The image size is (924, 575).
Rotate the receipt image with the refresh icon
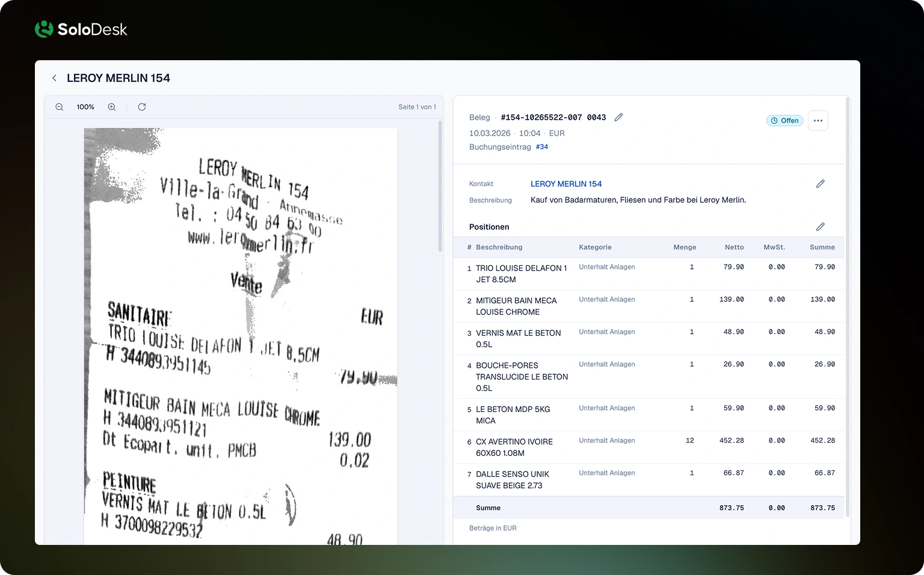click(142, 107)
